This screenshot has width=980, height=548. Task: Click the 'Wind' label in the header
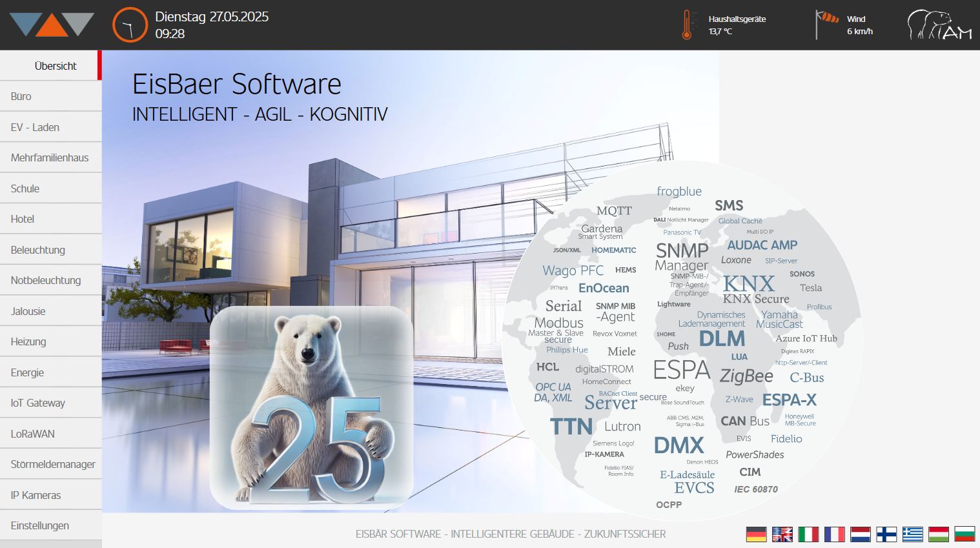(856, 19)
